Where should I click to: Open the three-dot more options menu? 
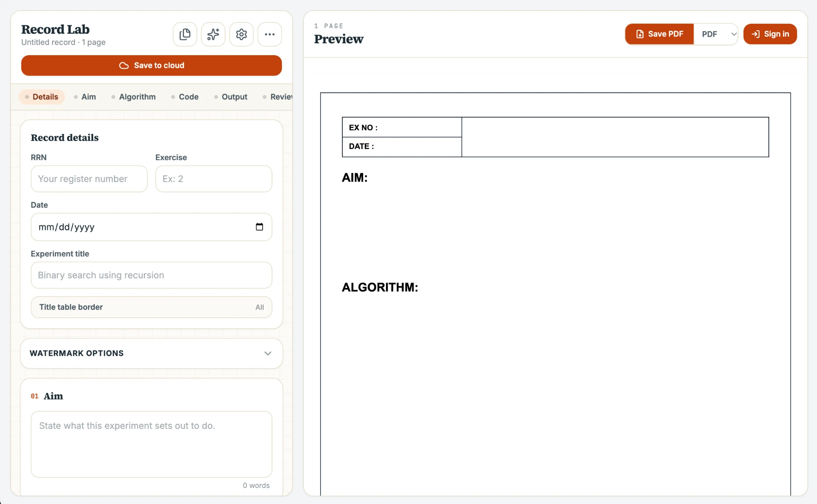point(270,34)
